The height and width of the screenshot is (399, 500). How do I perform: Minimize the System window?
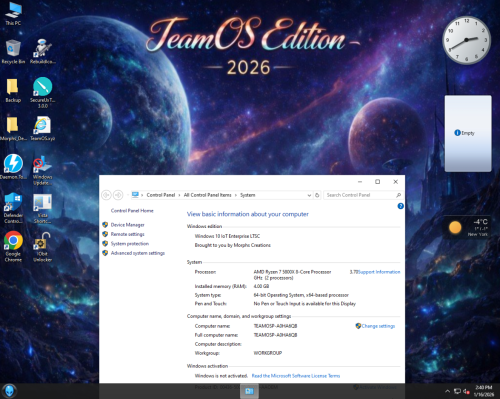coord(360,182)
